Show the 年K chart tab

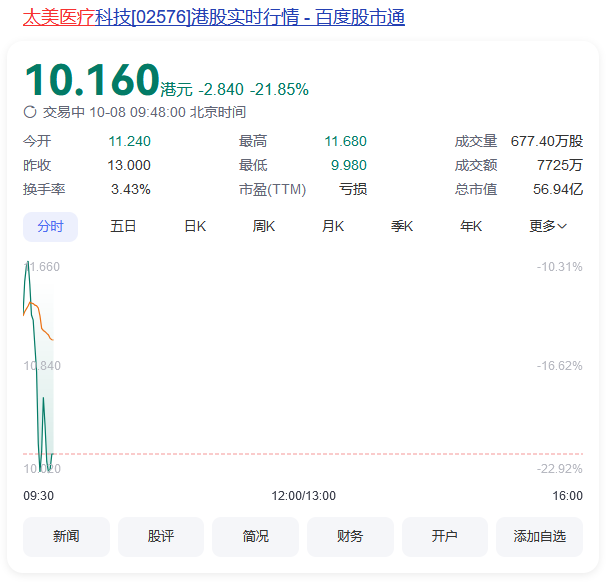[x=471, y=226]
